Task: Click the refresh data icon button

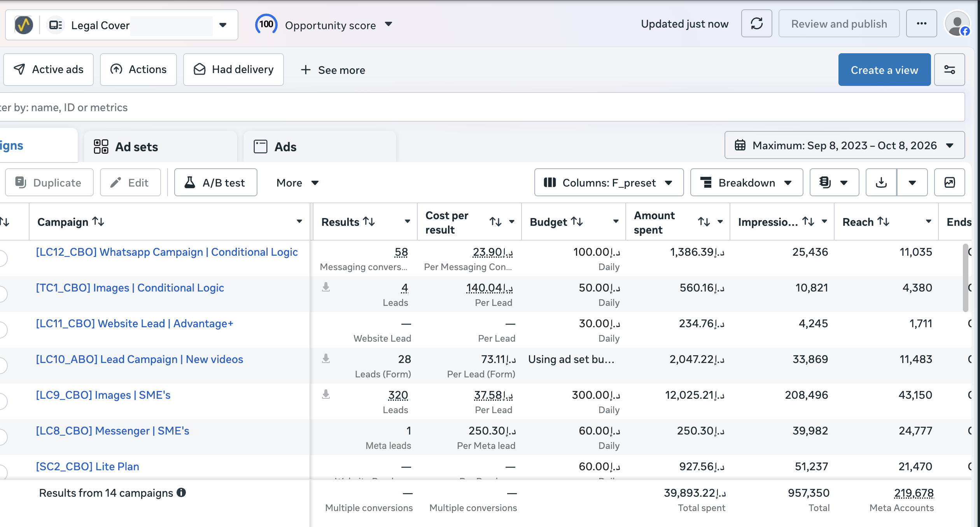Action: 756,24
